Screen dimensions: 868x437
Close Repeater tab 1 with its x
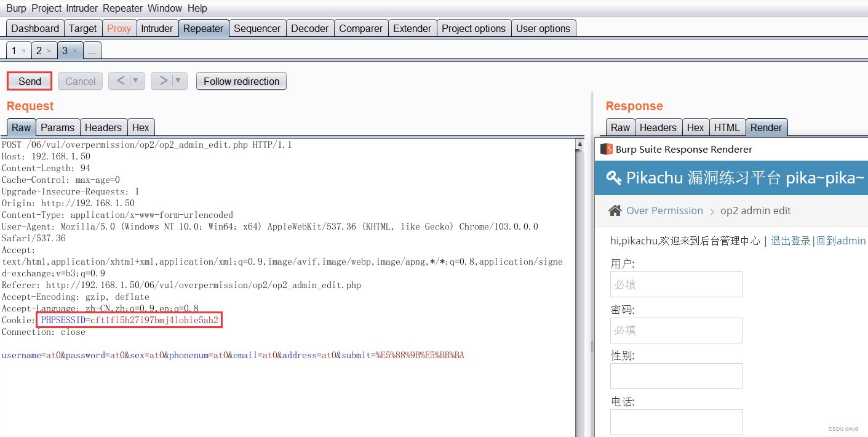click(23, 51)
